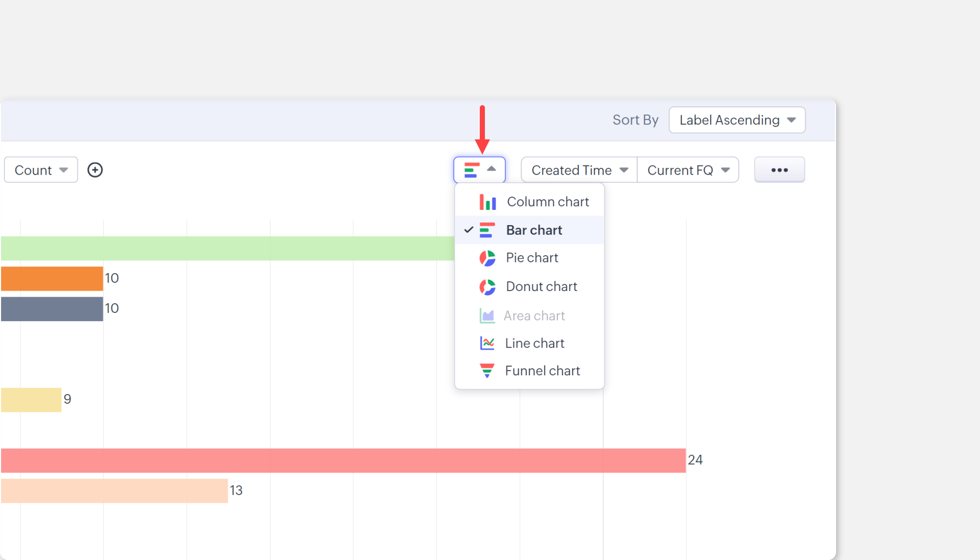980x560 pixels.
Task: Collapse the chart type selector dropdown
Action: [479, 170]
